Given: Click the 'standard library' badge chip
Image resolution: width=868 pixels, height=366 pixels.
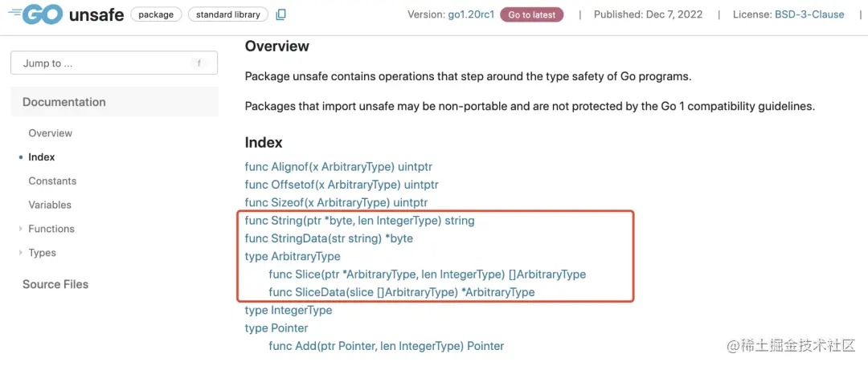Looking at the screenshot, I should coord(228,14).
